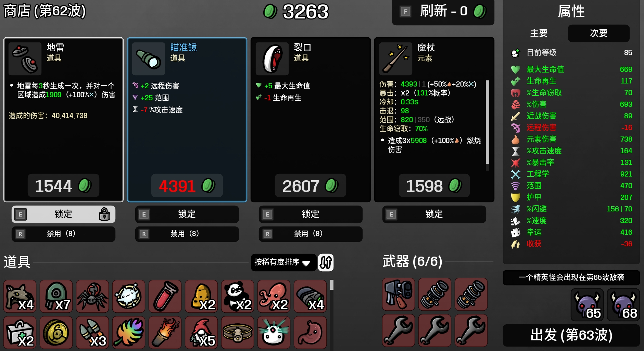Select the drill weapon icon
The image size is (644, 351).
tap(399, 294)
